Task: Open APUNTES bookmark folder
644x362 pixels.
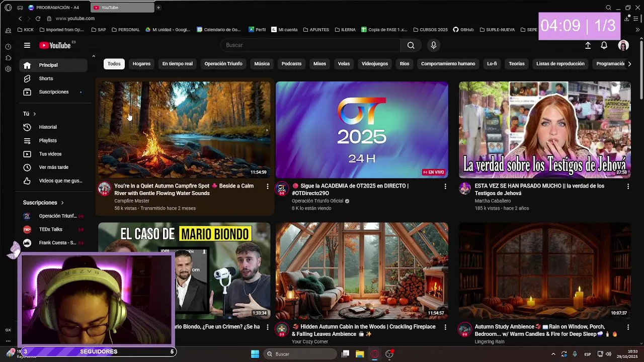Action: coord(316,30)
